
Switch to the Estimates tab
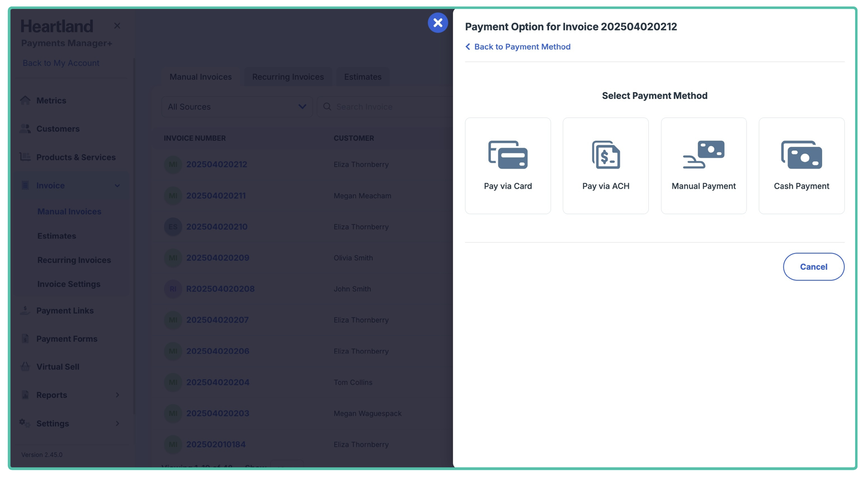(362, 77)
